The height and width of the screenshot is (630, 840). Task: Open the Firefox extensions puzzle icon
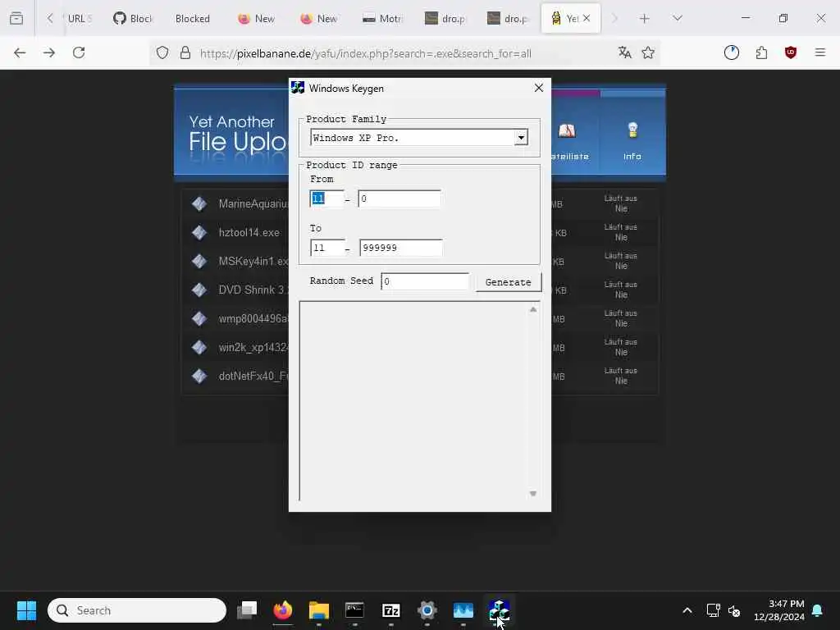pos(761,52)
